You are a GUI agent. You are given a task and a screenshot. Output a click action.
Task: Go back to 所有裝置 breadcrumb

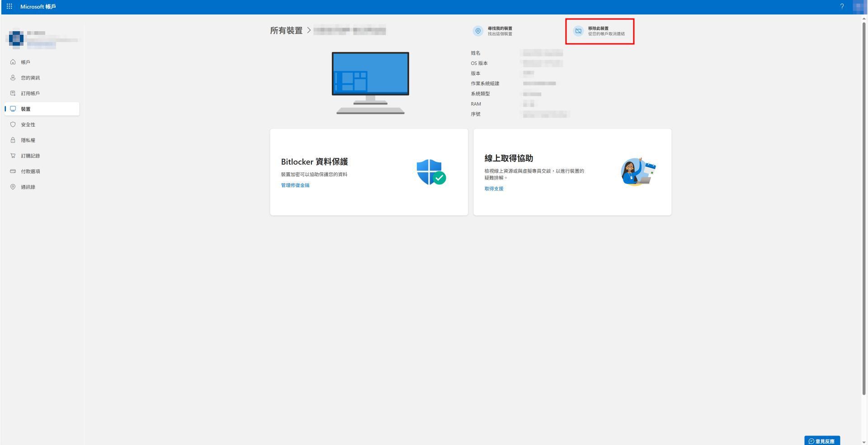pyautogui.click(x=286, y=31)
